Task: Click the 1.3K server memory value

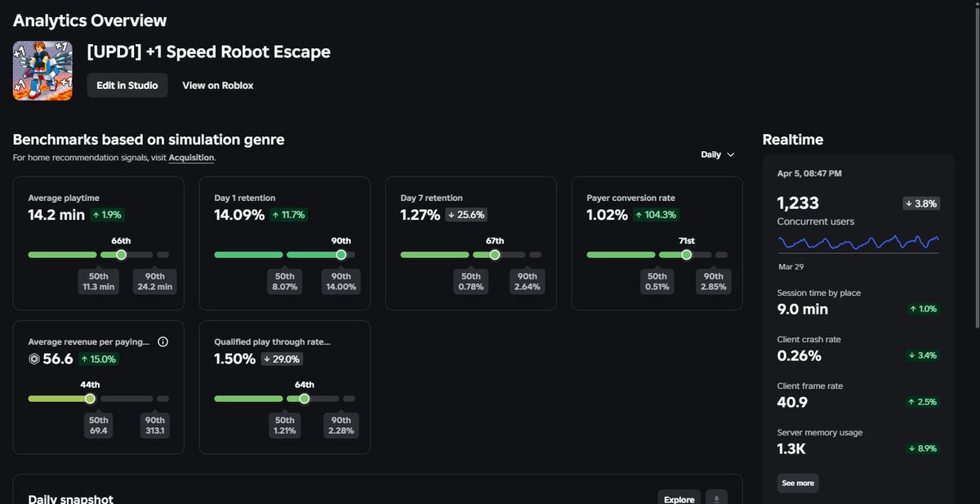Action: coord(792,448)
